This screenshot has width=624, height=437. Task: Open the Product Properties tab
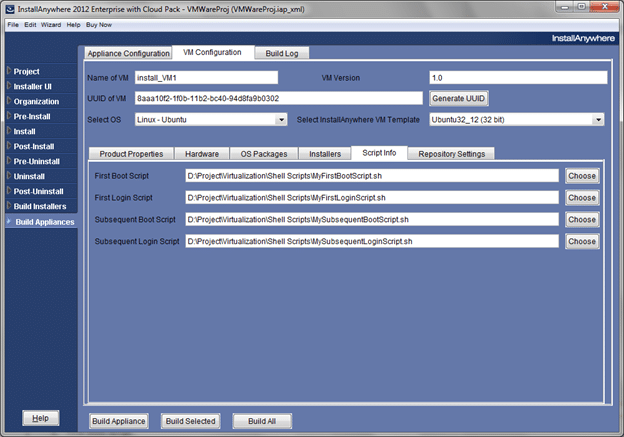coord(131,154)
